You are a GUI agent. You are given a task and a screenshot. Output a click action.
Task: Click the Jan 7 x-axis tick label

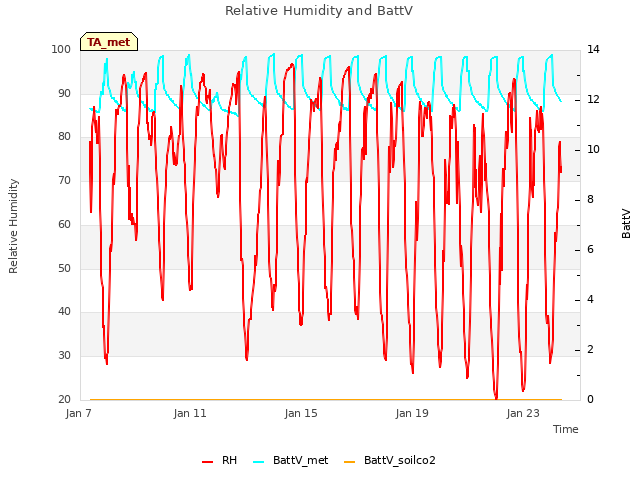[x=78, y=413]
